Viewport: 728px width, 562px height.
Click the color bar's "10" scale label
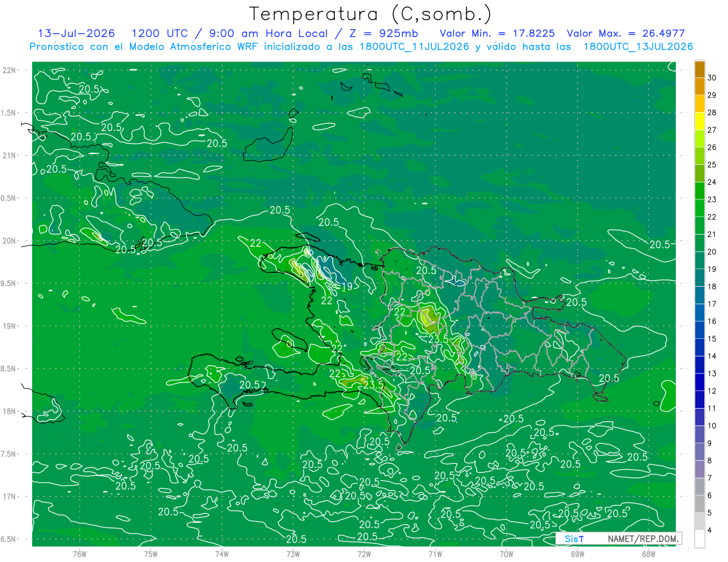pos(712,426)
